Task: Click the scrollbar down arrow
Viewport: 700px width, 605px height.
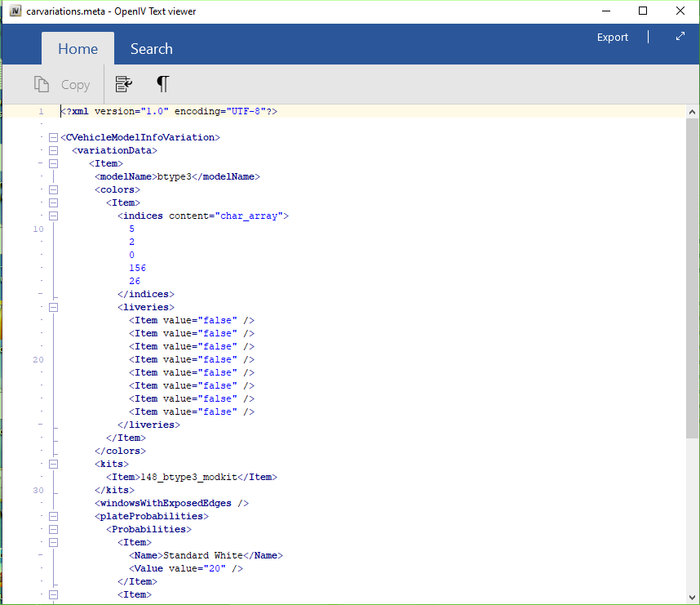Action: (692, 598)
